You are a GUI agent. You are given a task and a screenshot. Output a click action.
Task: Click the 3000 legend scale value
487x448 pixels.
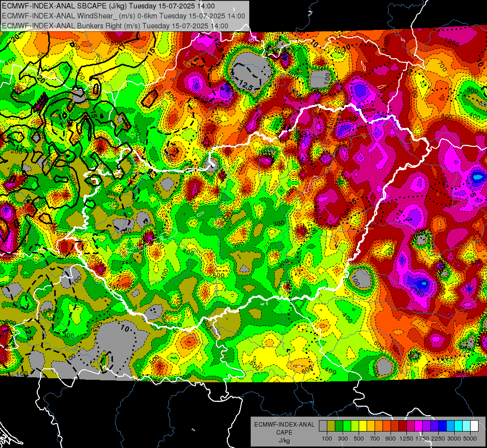pos(454,439)
